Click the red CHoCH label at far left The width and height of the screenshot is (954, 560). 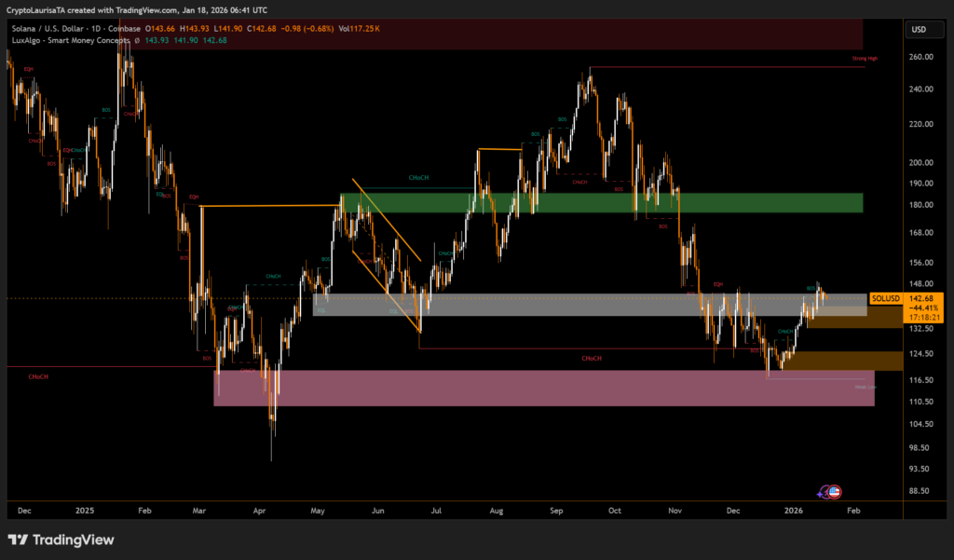(x=38, y=376)
